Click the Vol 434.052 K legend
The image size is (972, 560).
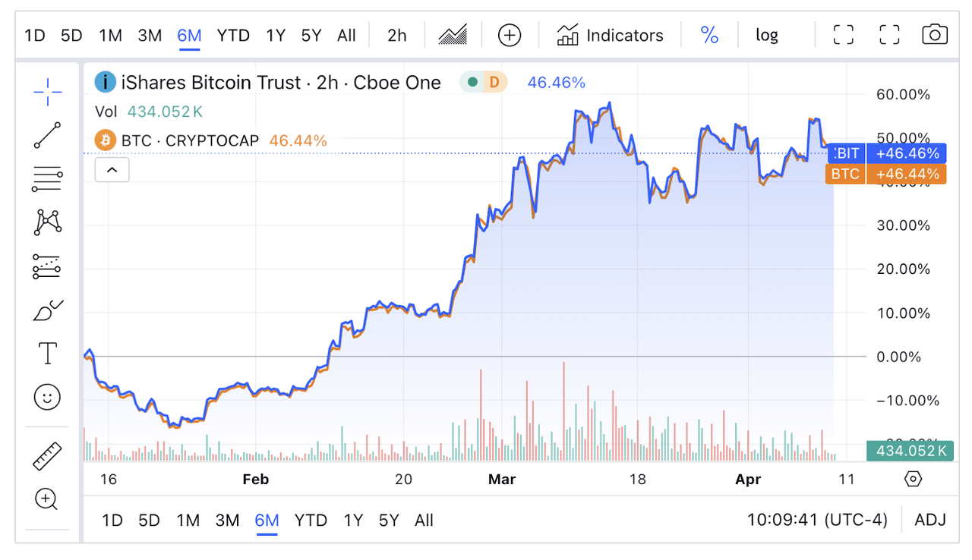tap(149, 112)
